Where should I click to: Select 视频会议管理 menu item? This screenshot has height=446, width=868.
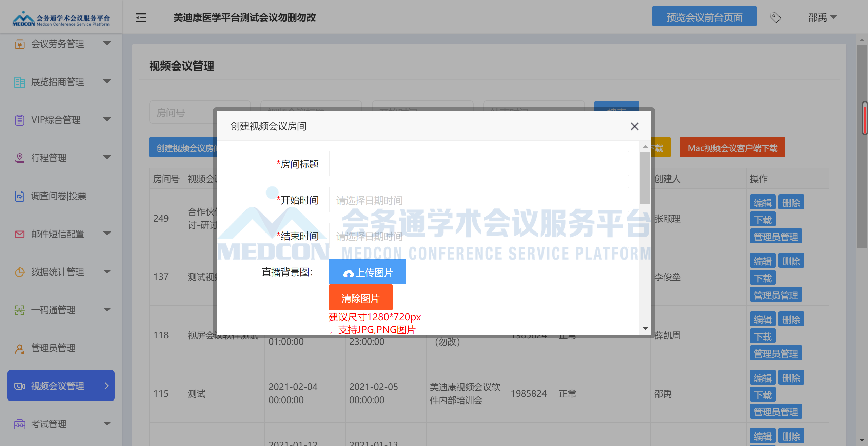click(x=61, y=386)
